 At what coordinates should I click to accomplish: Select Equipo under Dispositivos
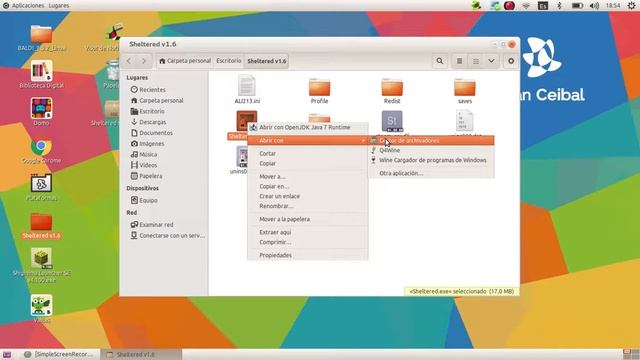148,200
